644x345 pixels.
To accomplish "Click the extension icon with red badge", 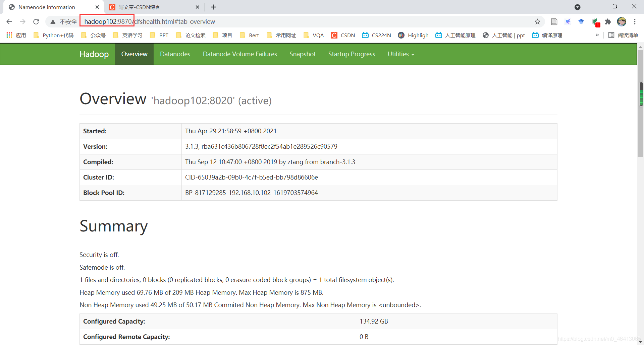I will coord(595,22).
